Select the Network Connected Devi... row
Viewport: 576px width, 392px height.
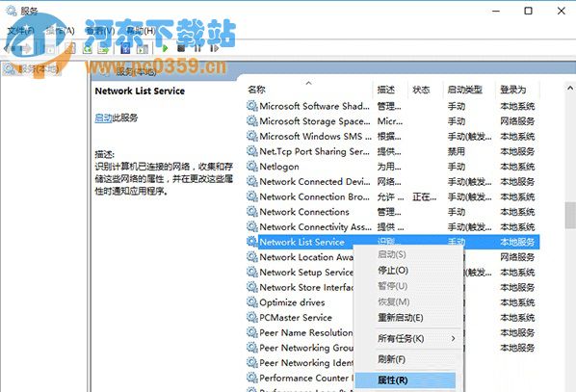coord(393,181)
